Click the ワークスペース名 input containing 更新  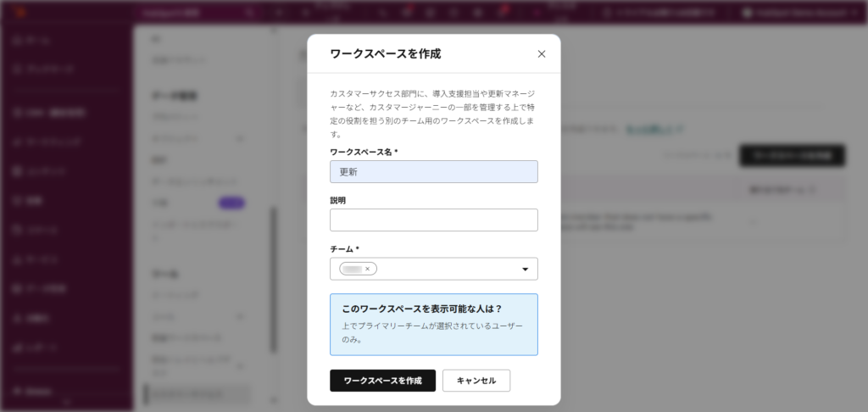point(433,171)
